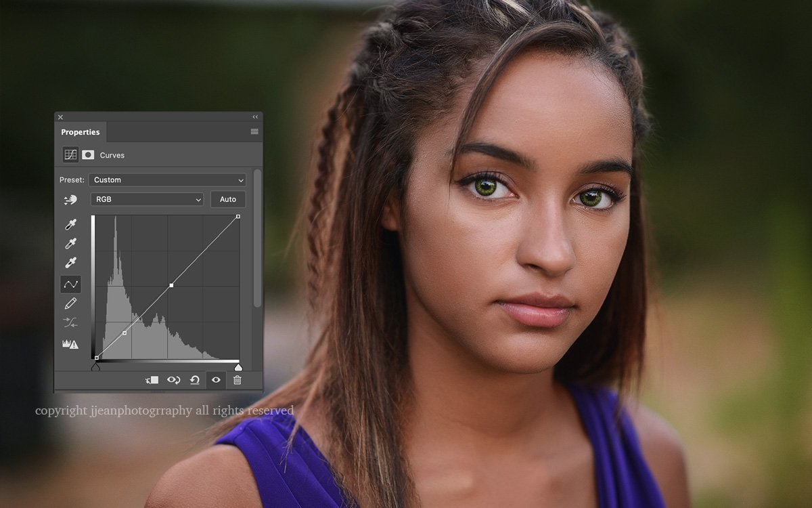The width and height of the screenshot is (812, 508).
Task: Click the Curves adjustment icon
Action: (x=70, y=154)
